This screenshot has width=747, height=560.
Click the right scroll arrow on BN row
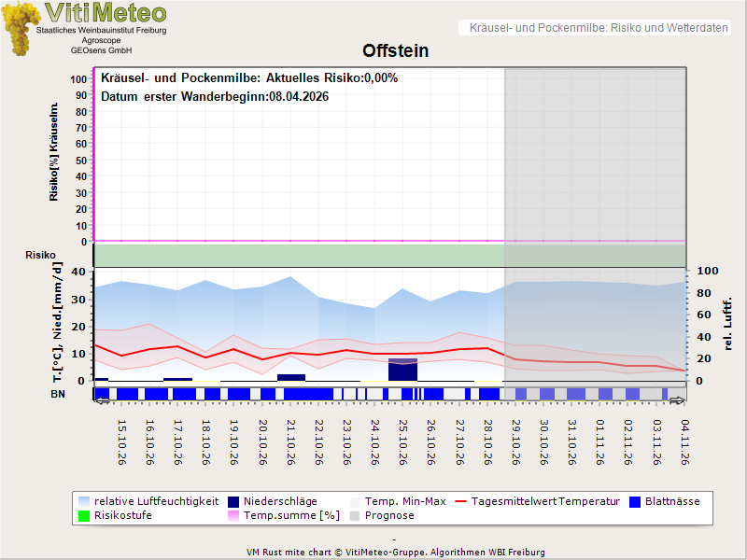(677, 401)
